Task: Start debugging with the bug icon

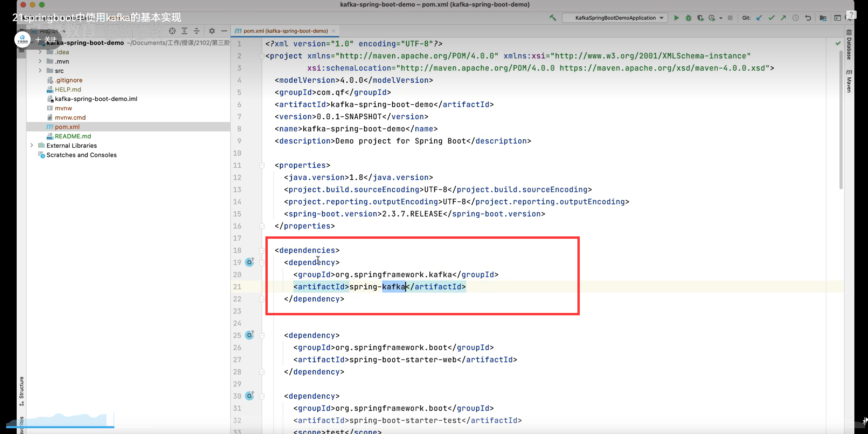Action: click(x=688, y=18)
